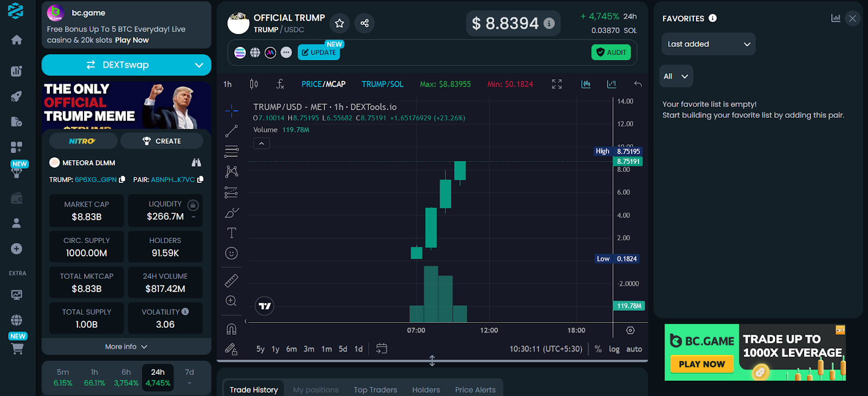Open the emoji sticker tool
This screenshot has height=396, width=868.
232,253
